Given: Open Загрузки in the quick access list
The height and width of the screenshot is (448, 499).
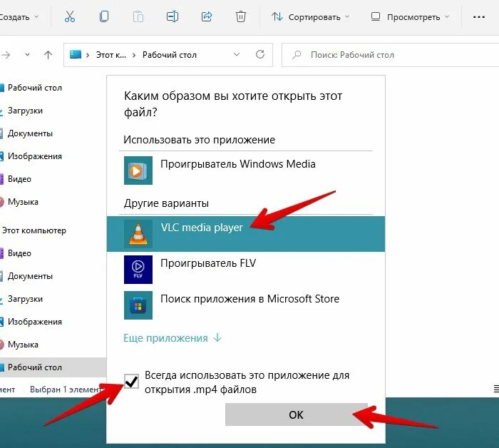Looking at the screenshot, I should pyautogui.click(x=25, y=111).
